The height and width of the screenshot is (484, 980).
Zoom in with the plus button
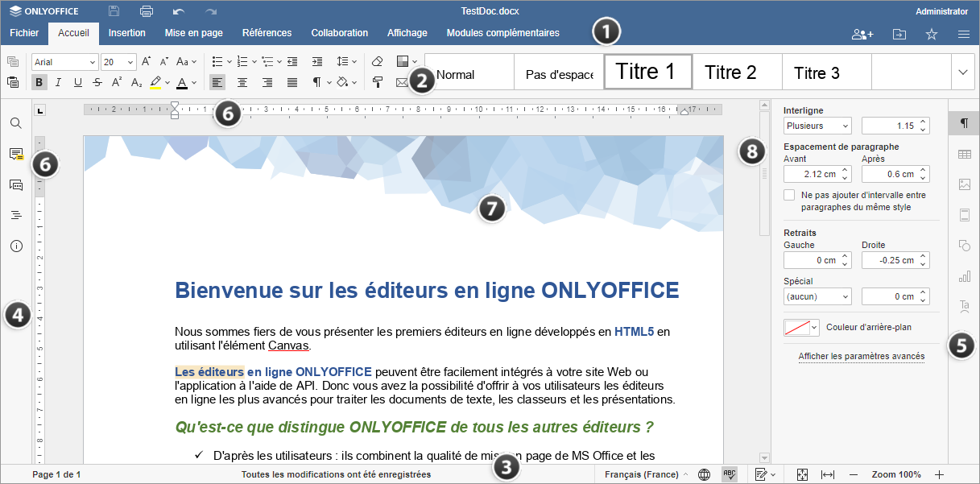(x=939, y=474)
